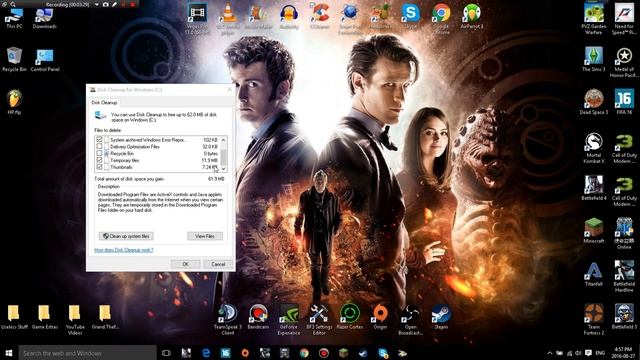The width and height of the screenshot is (640, 360).
Task: Select the YouTube Videos folder
Action: pos(75,320)
